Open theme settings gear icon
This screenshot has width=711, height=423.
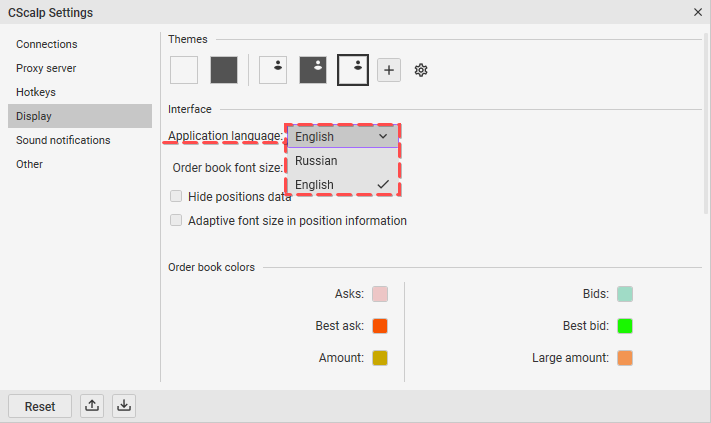coord(421,70)
